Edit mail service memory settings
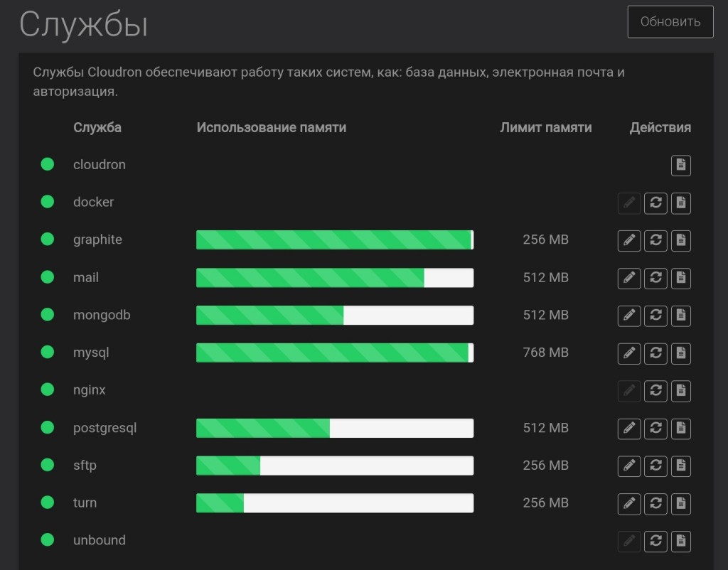Viewport: 728px width, 570px height. [x=629, y=279]
